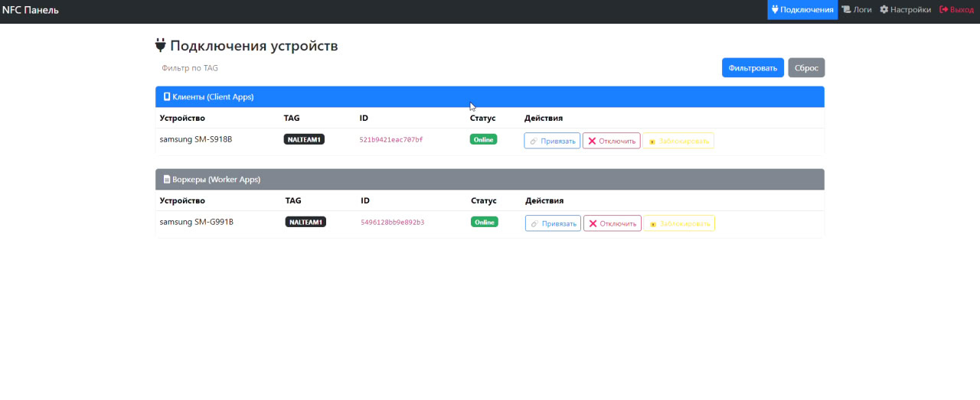Select the client ID 521b9421eac707bf
The height and width of the screenshot is (400, 980).
[x=391, y=140]
